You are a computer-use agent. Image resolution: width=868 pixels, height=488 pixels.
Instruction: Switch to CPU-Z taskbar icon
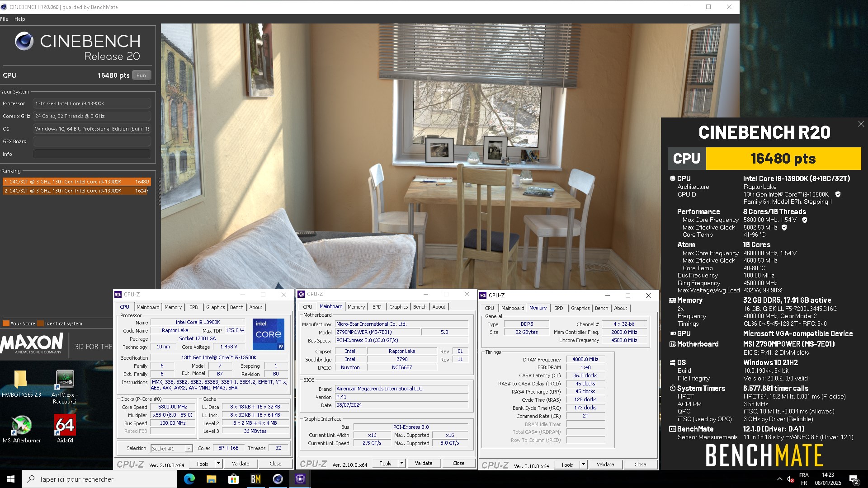coord(300,479)
